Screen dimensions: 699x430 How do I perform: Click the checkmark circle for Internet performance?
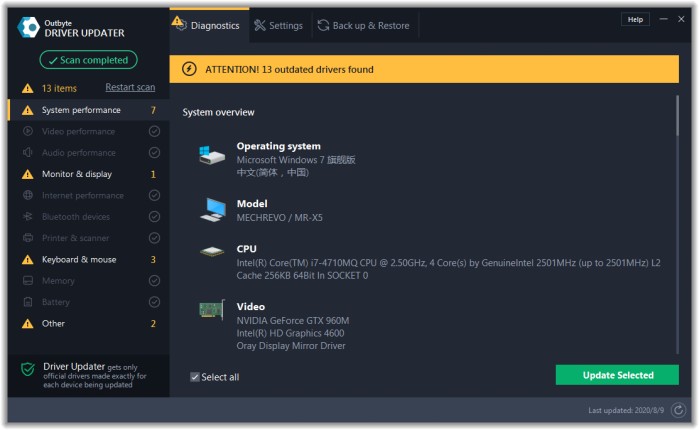coord(154,196)
